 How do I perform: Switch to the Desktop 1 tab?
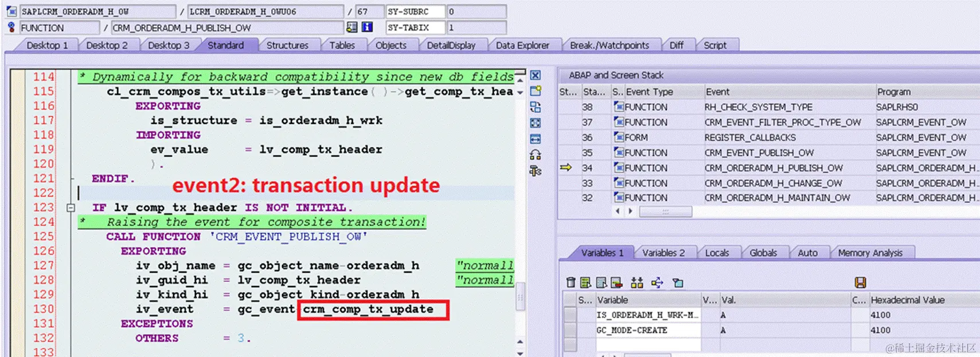(x=47, y=45)
